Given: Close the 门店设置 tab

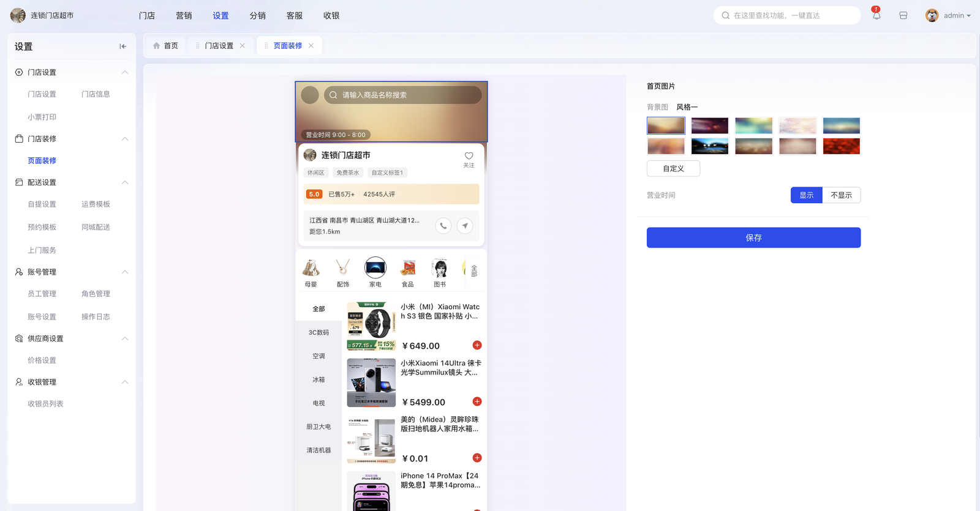Looking at the screenshot, I should pos(243,46).
